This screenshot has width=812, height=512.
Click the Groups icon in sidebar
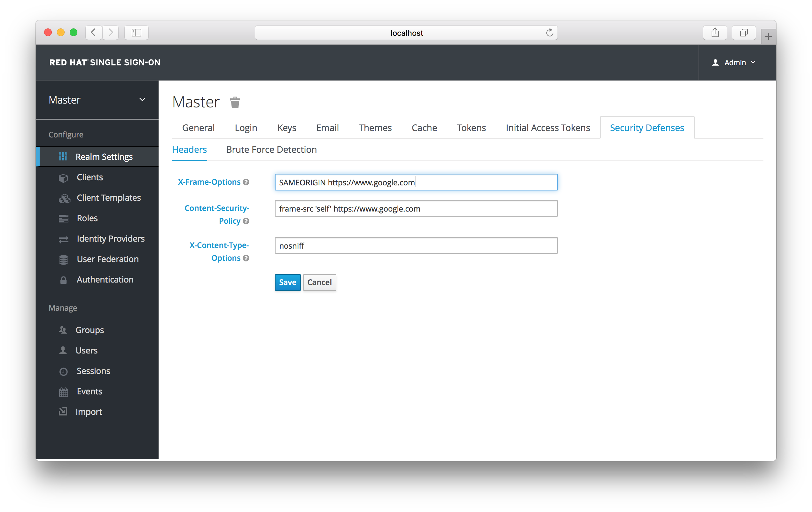click(63, 330)
